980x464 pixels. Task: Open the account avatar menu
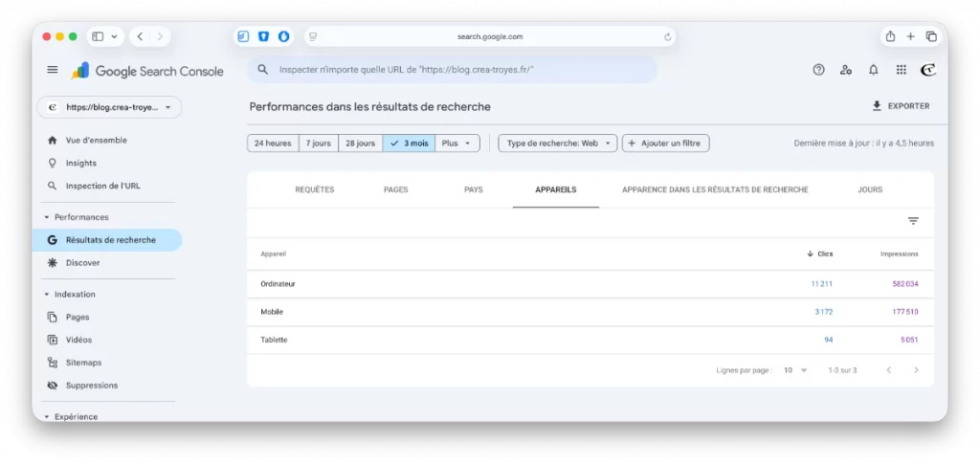(x=928, y=70)
